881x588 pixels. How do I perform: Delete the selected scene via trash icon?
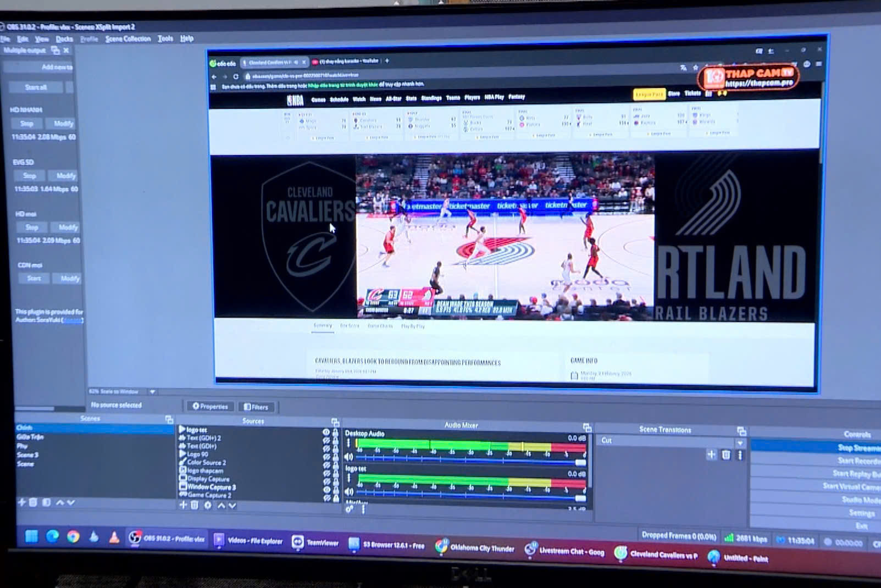point(33,502)
